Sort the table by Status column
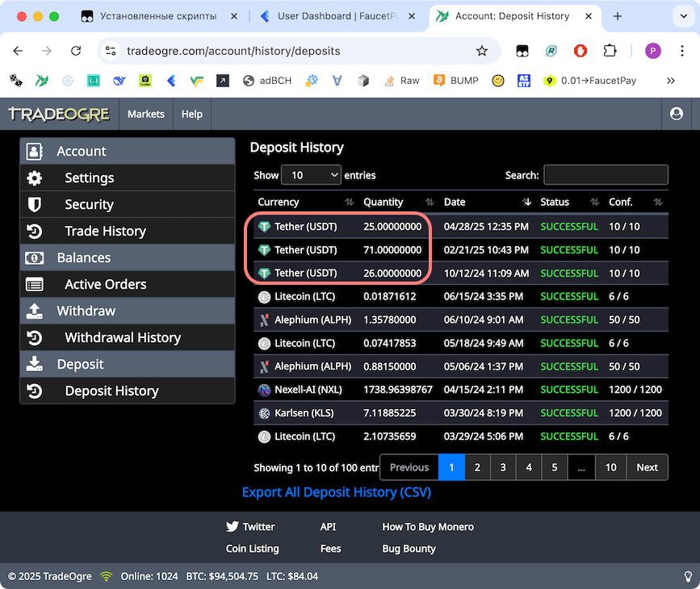Viewport: 700px width, 589px height. point(570,203)
